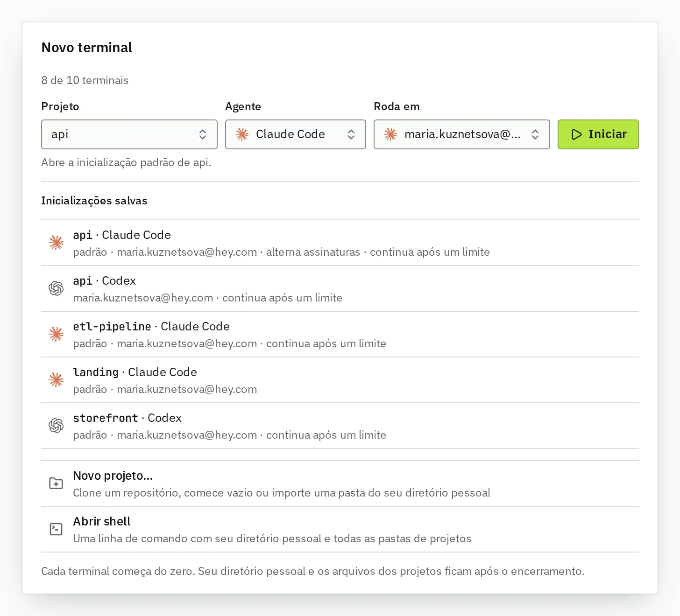Image resolution: width=680 pixels, height=616 pixels.
Task: Open the Agente dropdown showing Claude Code
Action: (x=296, y=134)
